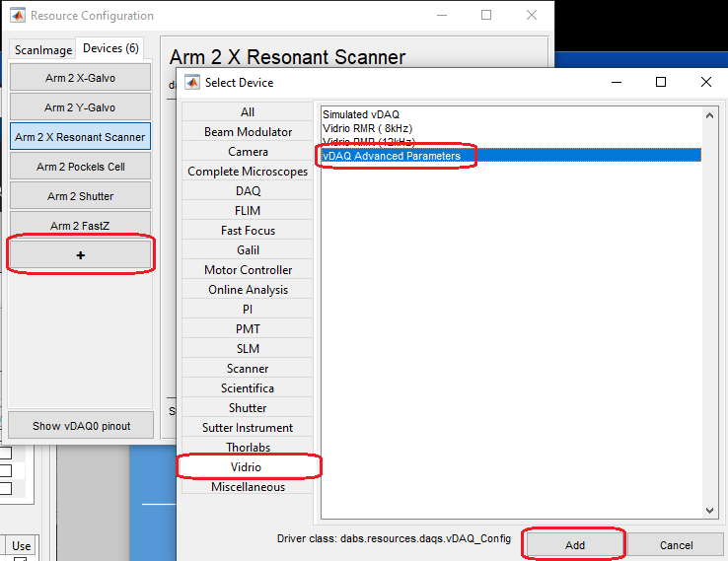Select Arm 2 Pockels Cell device
The height and width of the screenshot is (561, 728).
tap(80, 167)
